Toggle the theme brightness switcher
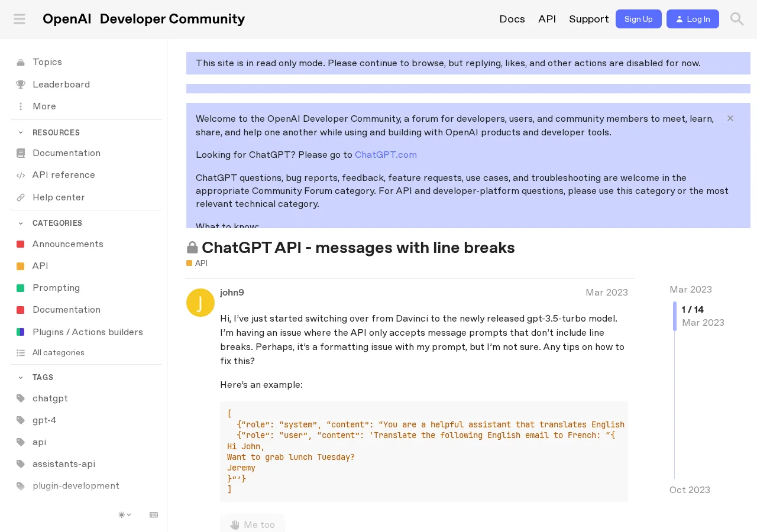 125,515
